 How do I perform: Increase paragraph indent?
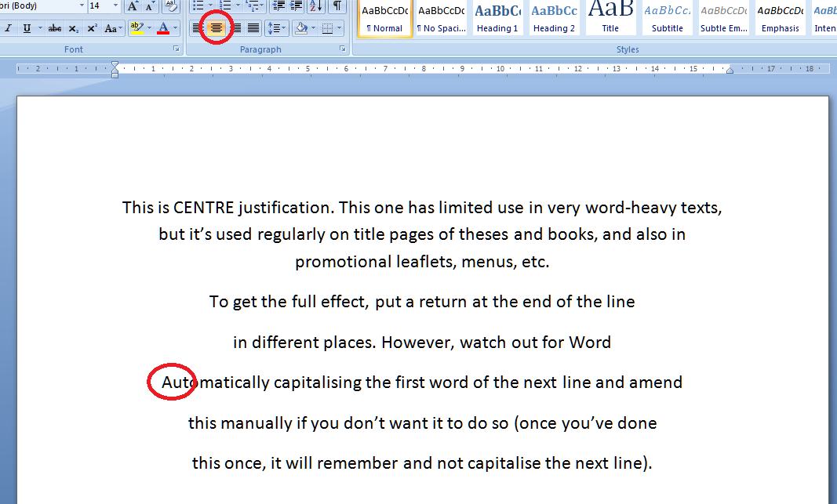pyautogui.click(x=297, y=6)
